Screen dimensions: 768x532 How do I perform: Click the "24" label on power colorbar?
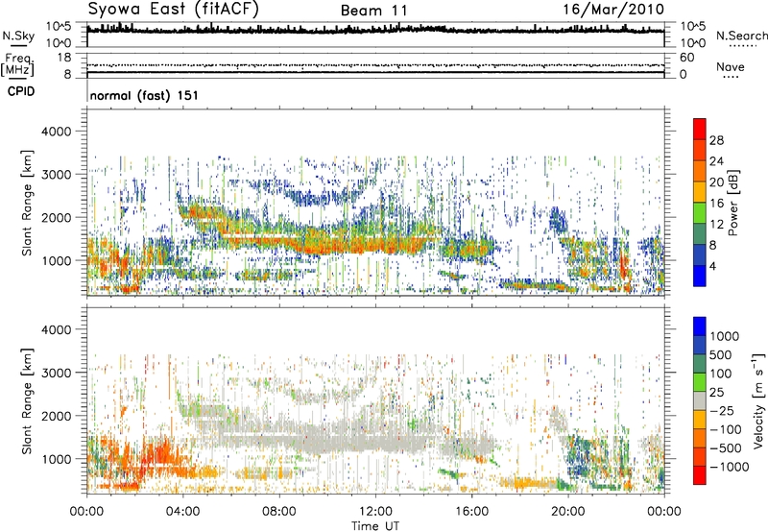pos(716,161)
